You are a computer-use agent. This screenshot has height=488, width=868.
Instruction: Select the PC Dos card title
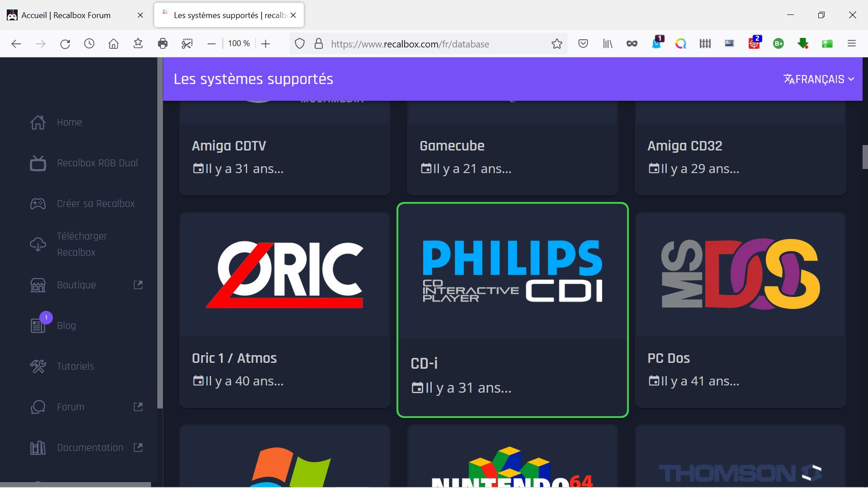tap(669, 358)
